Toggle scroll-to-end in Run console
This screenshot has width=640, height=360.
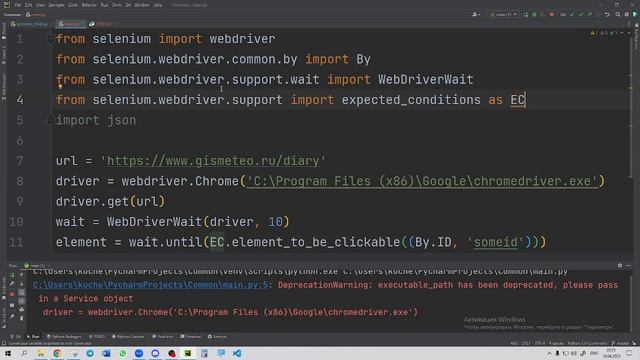point(22,301)
